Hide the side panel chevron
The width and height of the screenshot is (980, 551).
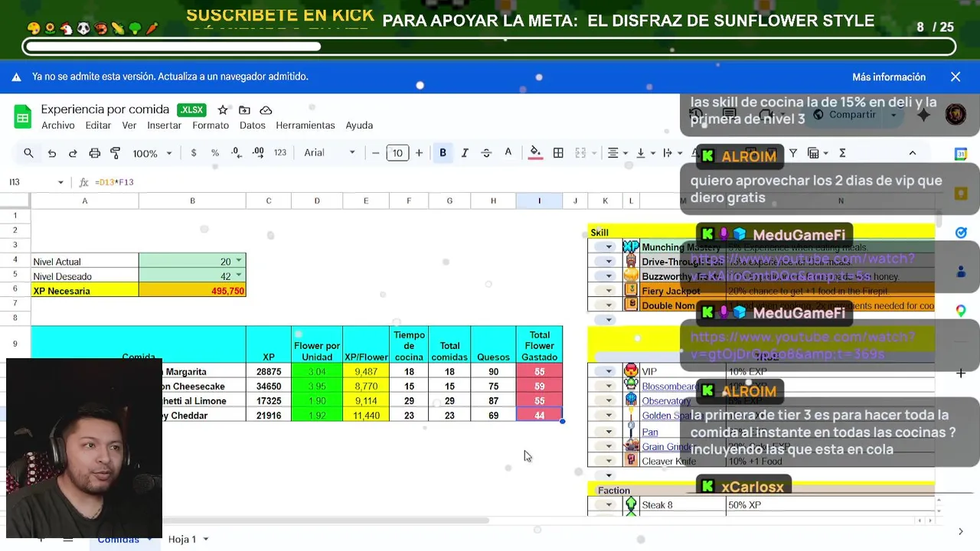click(961, 531)
